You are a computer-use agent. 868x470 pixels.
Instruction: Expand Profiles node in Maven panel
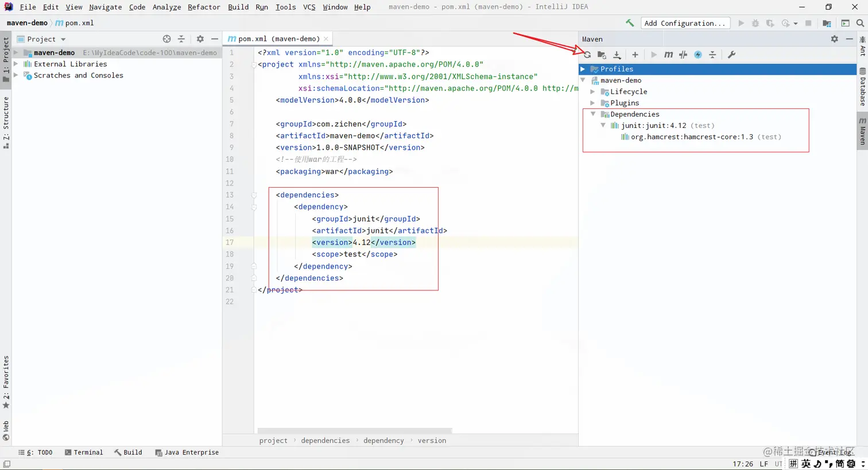(583, 69)
